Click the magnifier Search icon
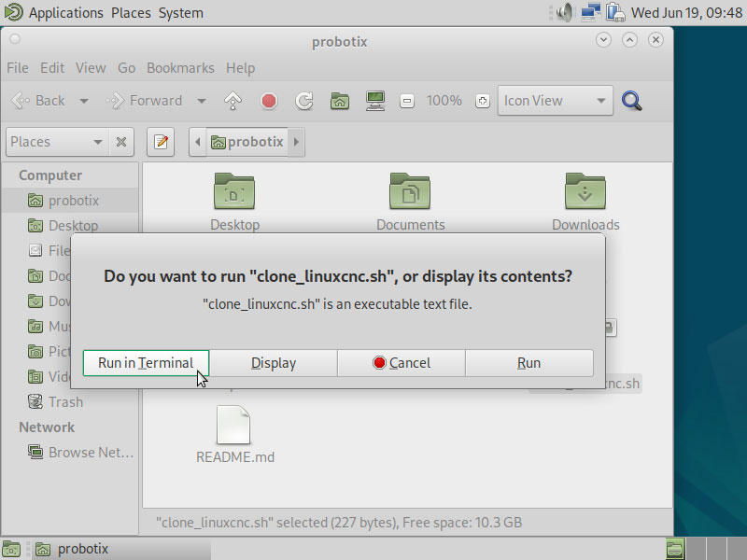This screenshot has height=560, width=747. pos(632,101)
